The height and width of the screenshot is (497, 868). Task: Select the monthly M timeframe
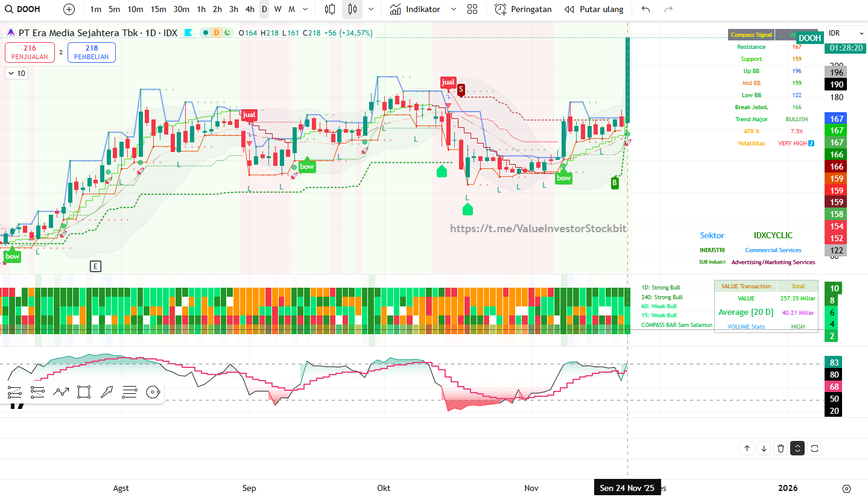pyautogui.click(x=291, y=9)
